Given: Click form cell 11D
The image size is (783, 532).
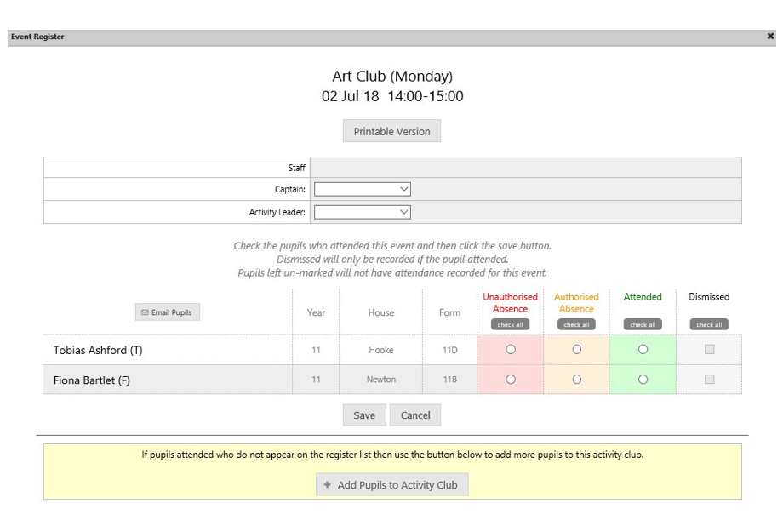Looking at the screenshot, I should (450, 350).
